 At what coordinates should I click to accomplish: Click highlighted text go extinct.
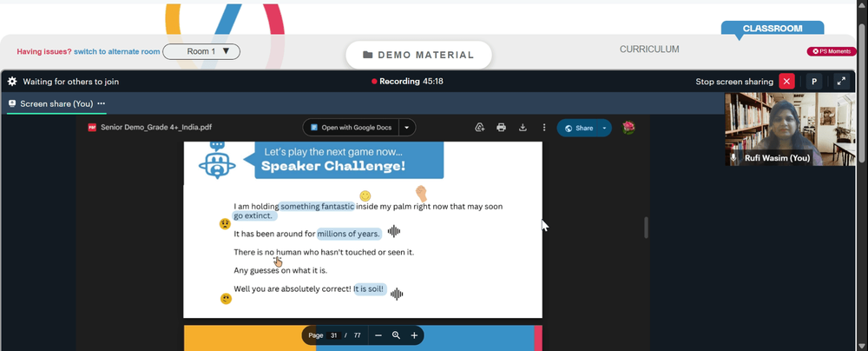[253, 215]
